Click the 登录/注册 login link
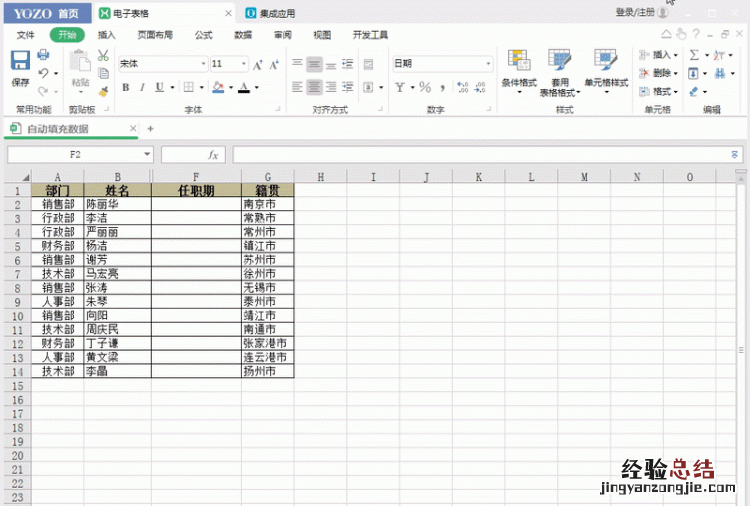Screen dimensions: 750x506 click(x=636, y=13)
